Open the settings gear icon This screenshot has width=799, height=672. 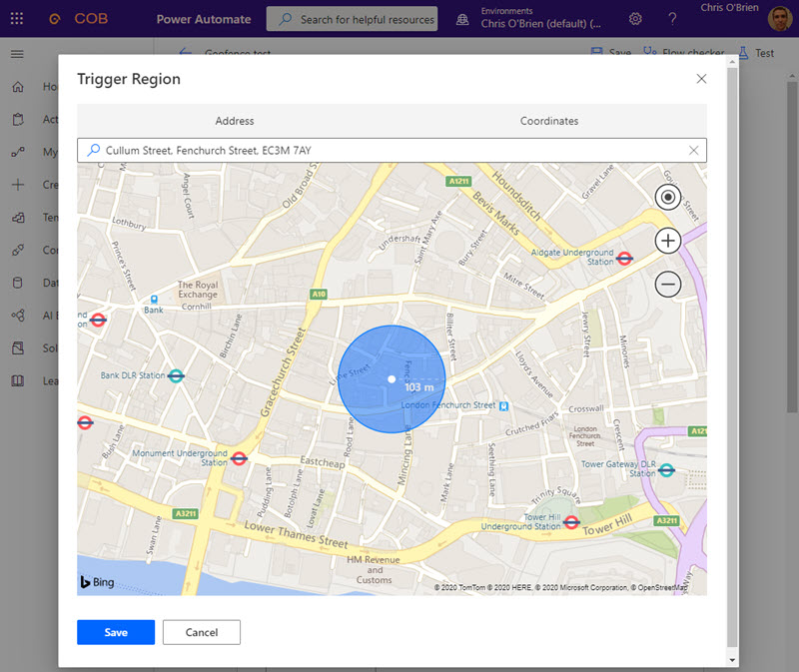coord(635,19)
